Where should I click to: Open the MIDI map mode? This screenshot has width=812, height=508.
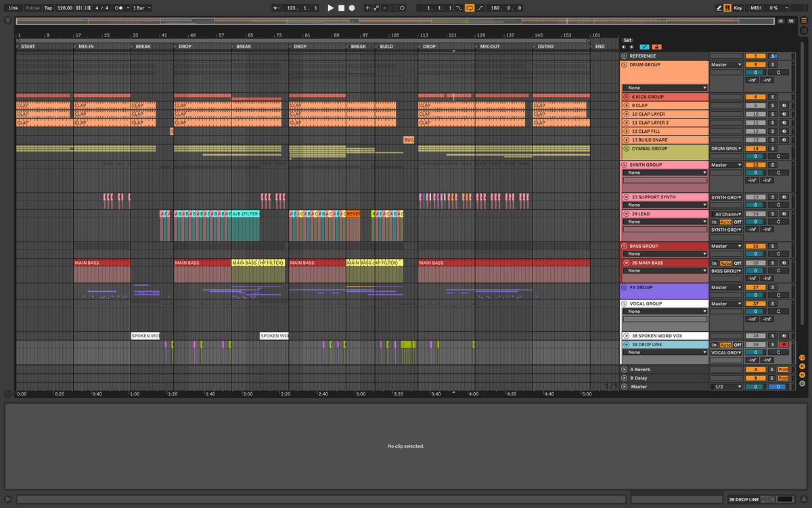point(756,8)
